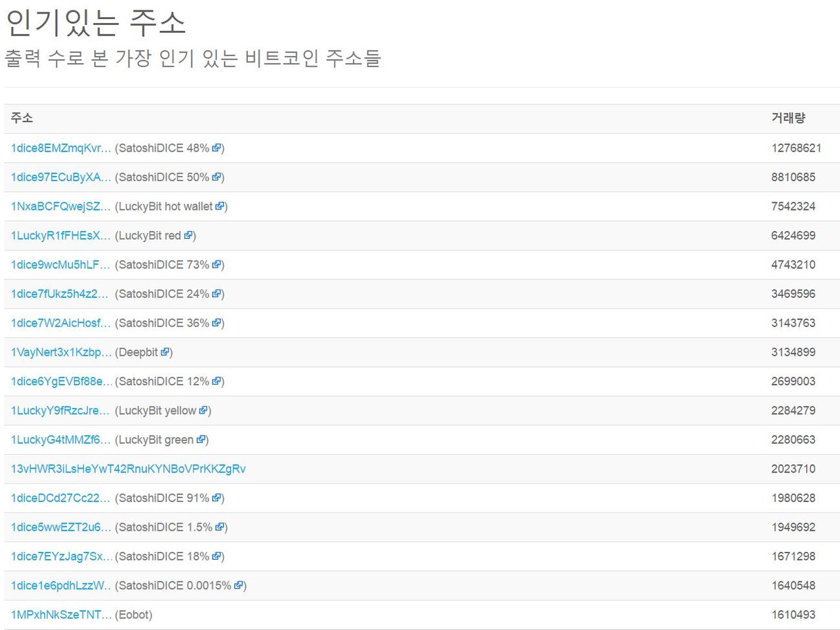Click the LuckyBit yellow label
The height and width of the screenshot is (630, 840).
coord(157,411)
